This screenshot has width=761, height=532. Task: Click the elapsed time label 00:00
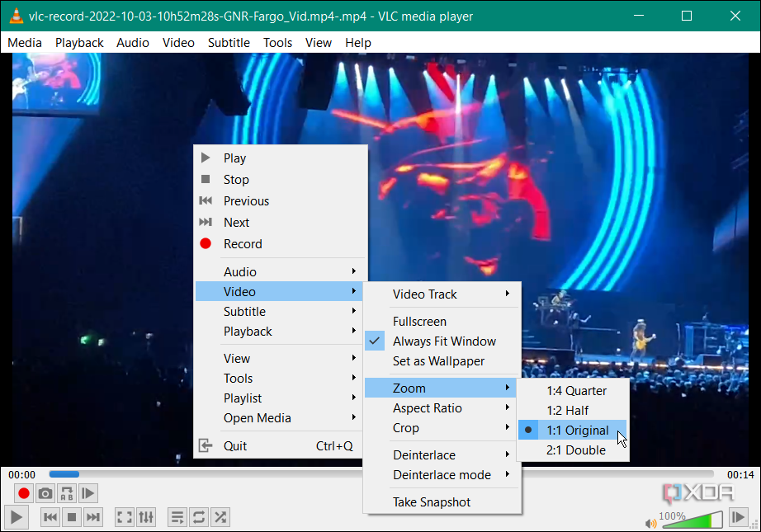click(x=21, y=475)
